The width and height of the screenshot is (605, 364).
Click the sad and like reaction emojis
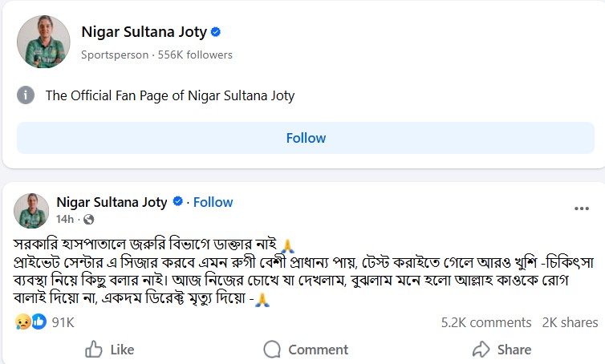[30, 322]
